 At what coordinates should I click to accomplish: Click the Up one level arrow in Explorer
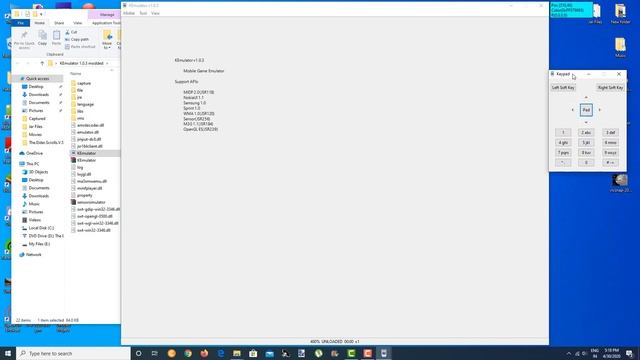pyautogui.click(x=42, y=63)
